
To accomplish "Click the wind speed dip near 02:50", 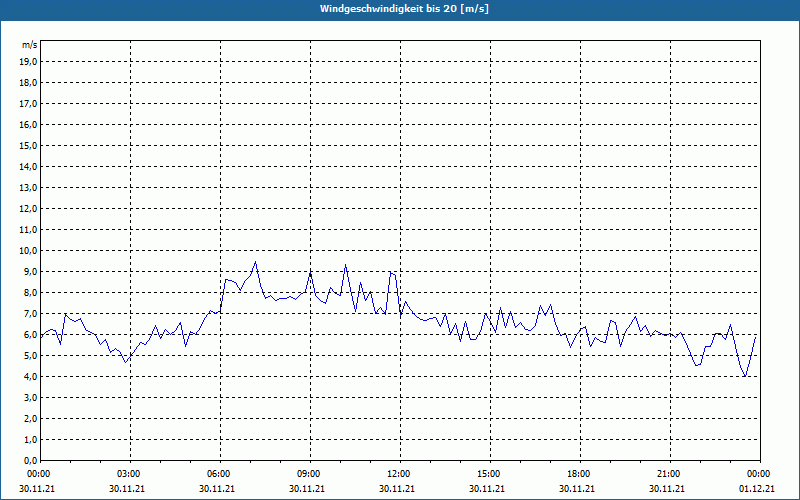I will pyautogui.click(x=126, y=362).
